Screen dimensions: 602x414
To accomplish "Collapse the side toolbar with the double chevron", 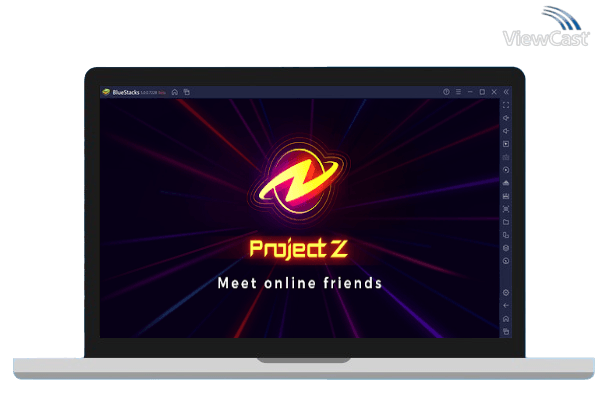I will click(x=506, y=92).
